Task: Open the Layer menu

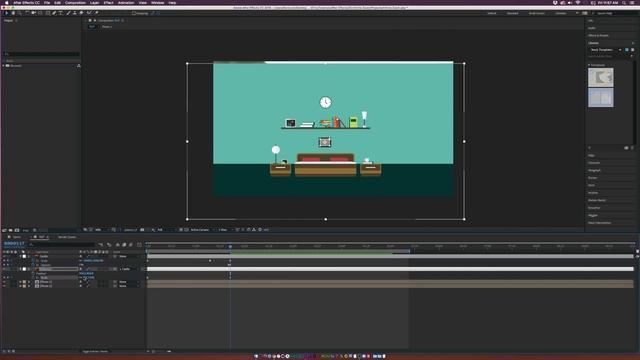Action: [94, 2]
